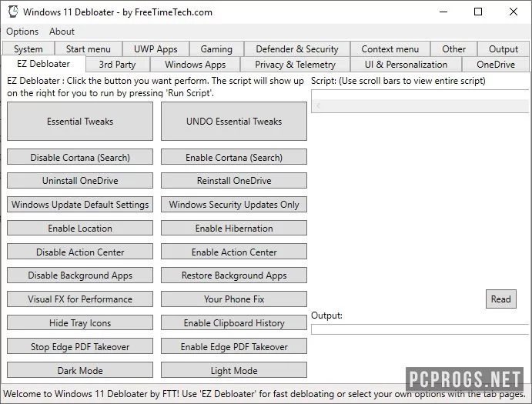532x404 pixels.
Task: Click the script box horizontal scrollbar
Action: pos(420,106)
